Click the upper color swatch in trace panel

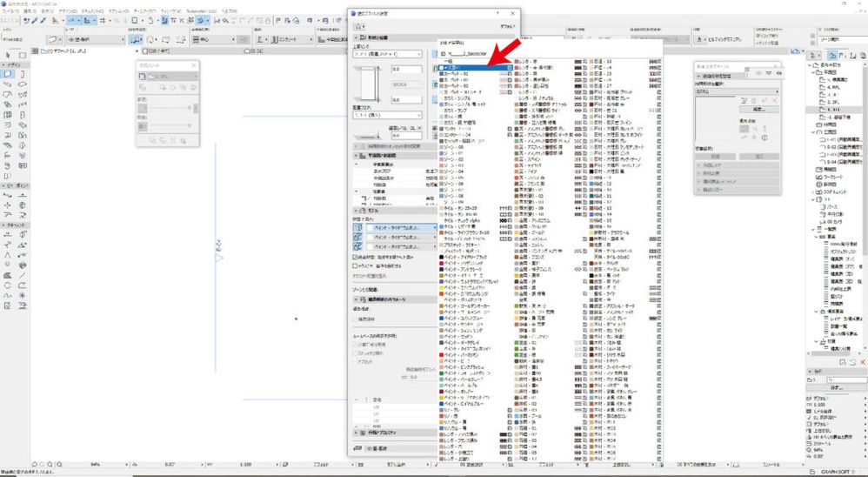[x=143, y=107]
